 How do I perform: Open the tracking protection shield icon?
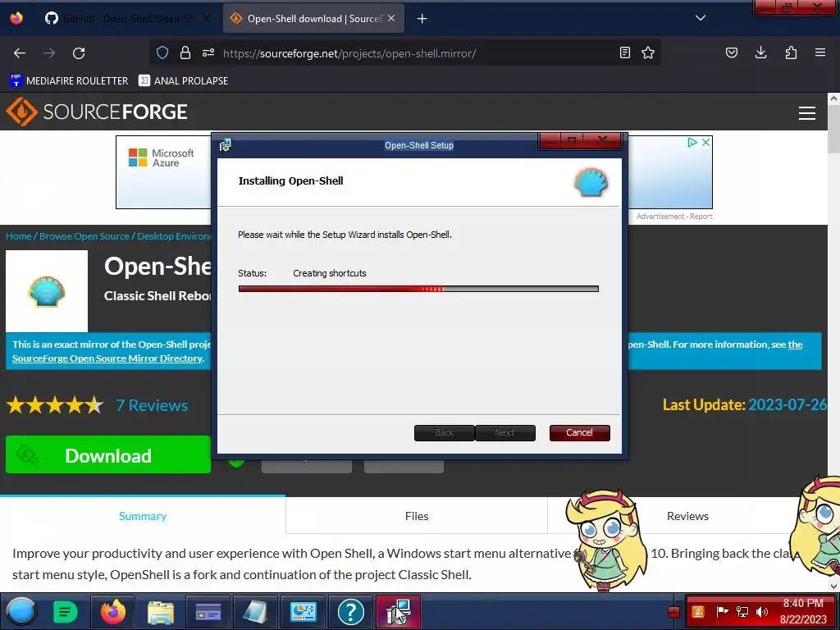(162, 53)
